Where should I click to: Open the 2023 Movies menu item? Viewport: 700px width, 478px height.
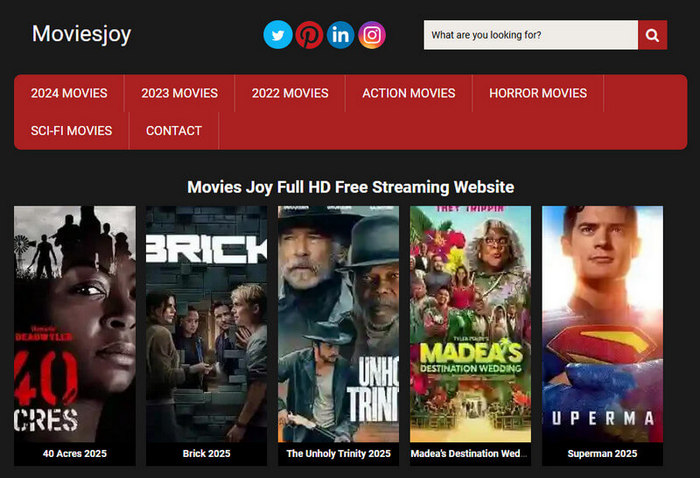(179, 93)
